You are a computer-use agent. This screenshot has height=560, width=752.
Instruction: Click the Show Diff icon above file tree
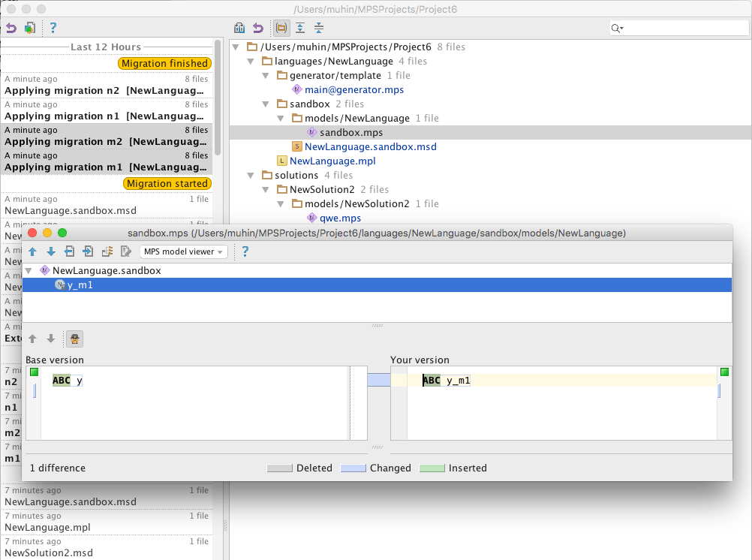[x=239, y=29]
